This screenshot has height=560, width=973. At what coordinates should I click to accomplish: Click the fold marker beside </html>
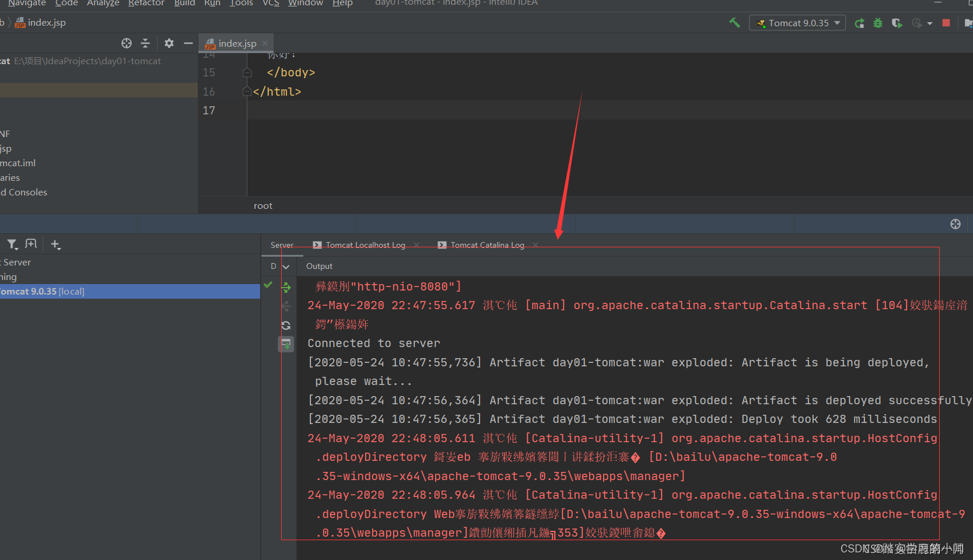tap(247, 92)
